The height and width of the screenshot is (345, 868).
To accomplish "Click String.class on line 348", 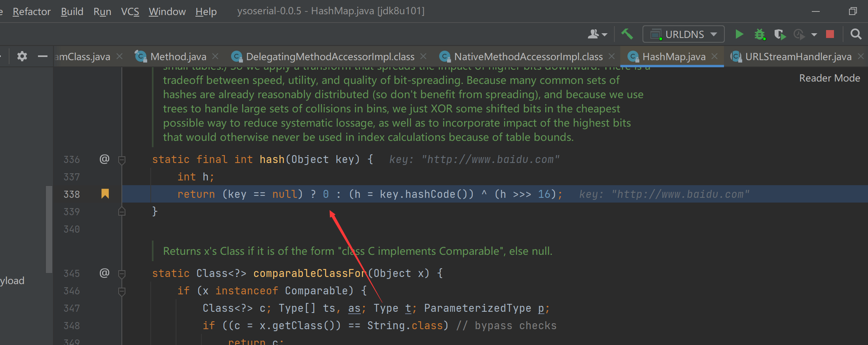I will pos(405,326).
